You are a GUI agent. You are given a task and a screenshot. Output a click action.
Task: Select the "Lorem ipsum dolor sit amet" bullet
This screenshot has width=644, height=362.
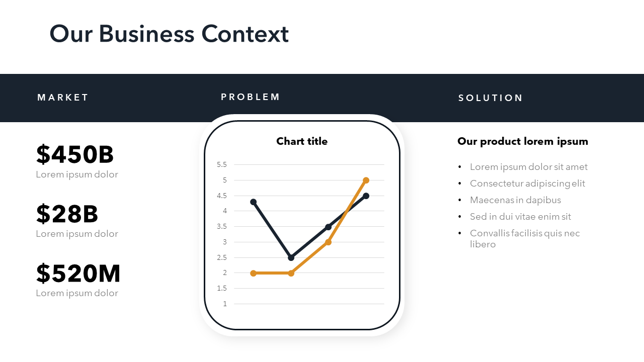[529, 167]
